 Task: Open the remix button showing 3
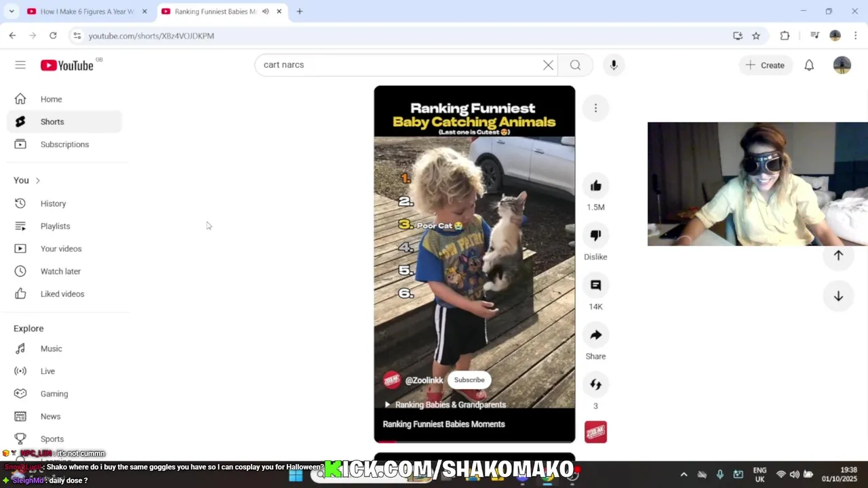pyautogui.click(x=595, y=384)
